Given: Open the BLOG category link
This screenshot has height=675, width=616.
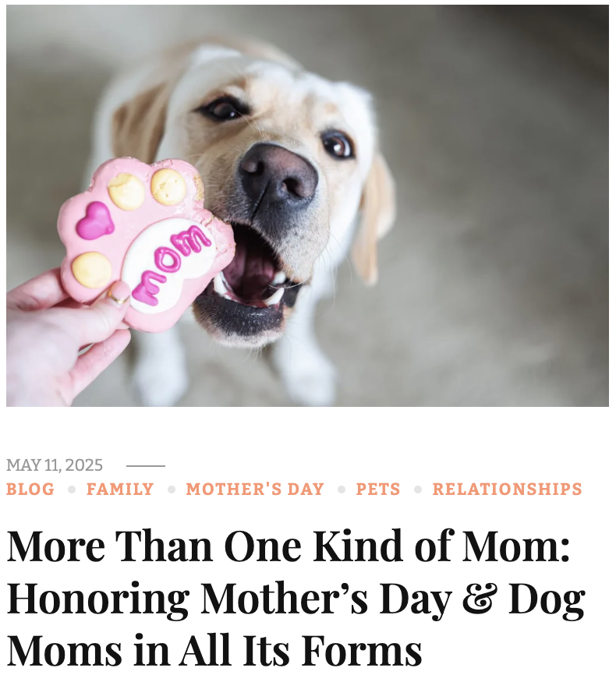Looking at the screenshot, I should pos(30,489).
